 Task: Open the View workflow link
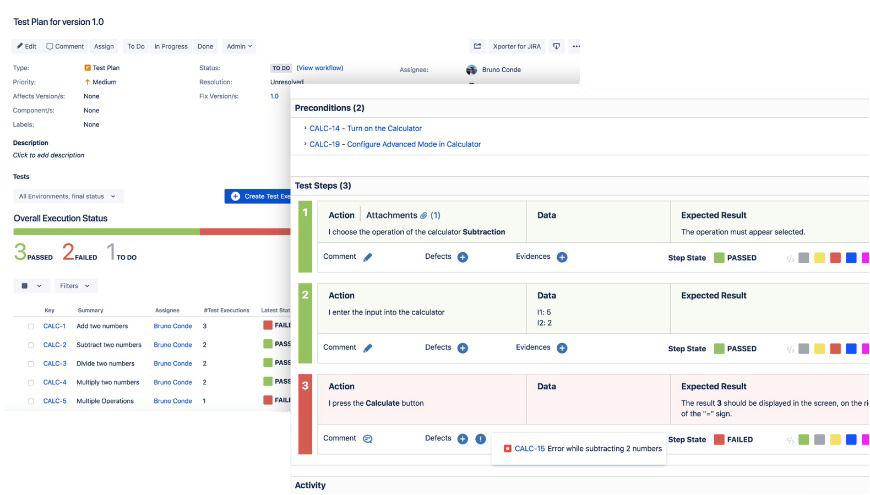320,68
